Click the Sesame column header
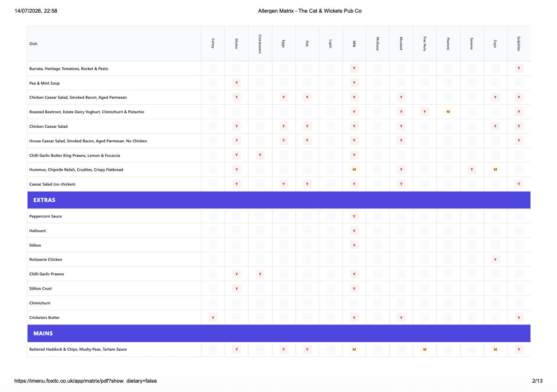The image size is (557, 392). coord(472,44)
